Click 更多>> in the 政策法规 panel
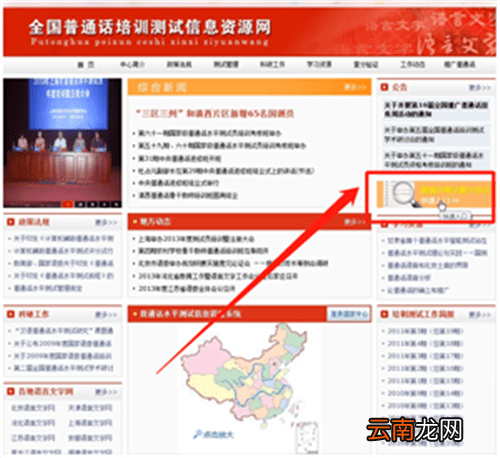The width and height of the screenshot is (500, 458). tap(106, 222)
